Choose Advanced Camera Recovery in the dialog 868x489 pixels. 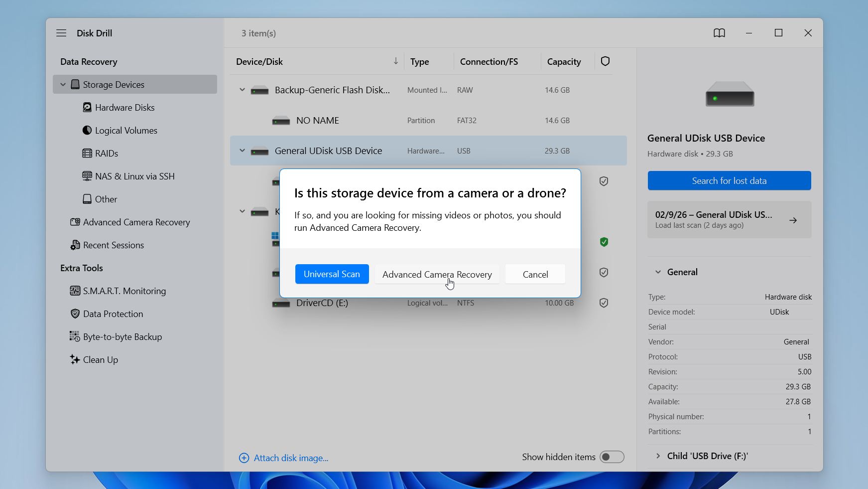point(437,274)
